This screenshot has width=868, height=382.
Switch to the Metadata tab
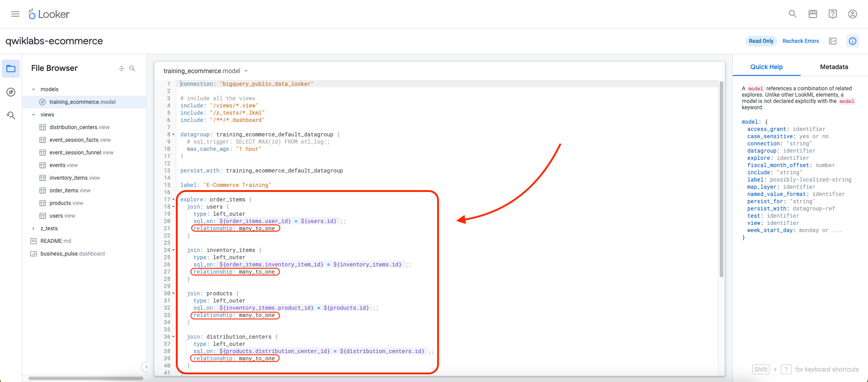(834, 67)
